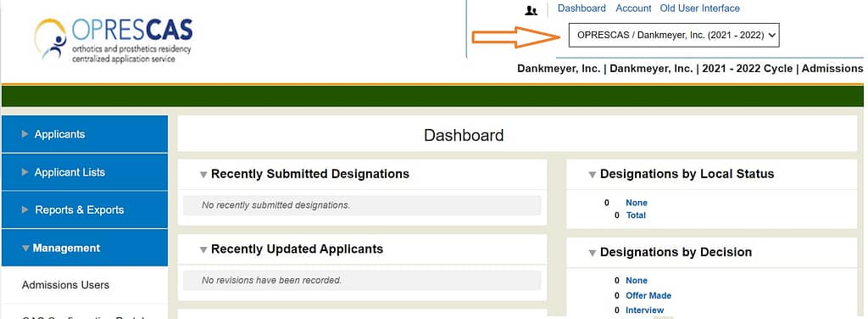868x319 pixels.
Task: Open the Offer Made designations link
Action: pos(648,295)
